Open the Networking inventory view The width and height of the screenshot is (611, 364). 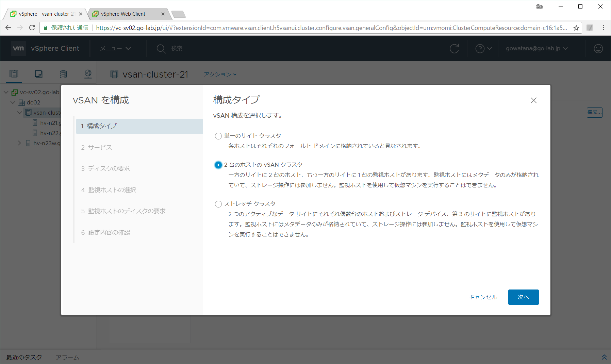pyautogui.click(x=88, y=74)
